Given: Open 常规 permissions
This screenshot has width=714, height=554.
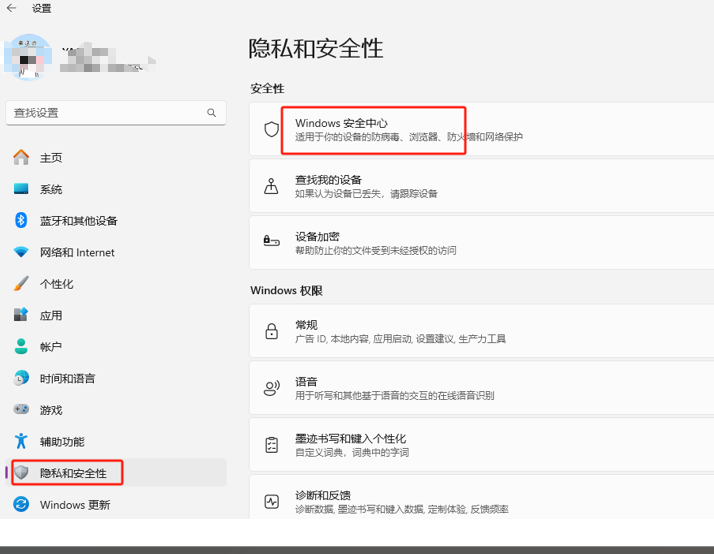Looking at the screenshot, I should coord(482,331).
